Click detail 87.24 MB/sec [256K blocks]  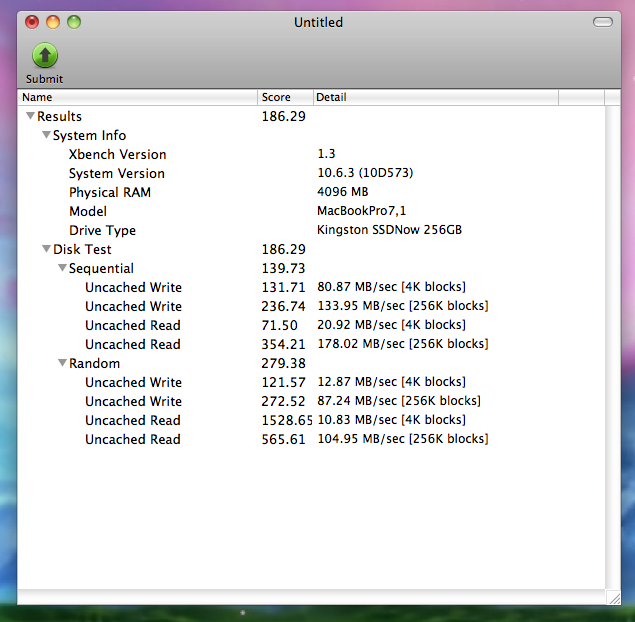(399, 401)
